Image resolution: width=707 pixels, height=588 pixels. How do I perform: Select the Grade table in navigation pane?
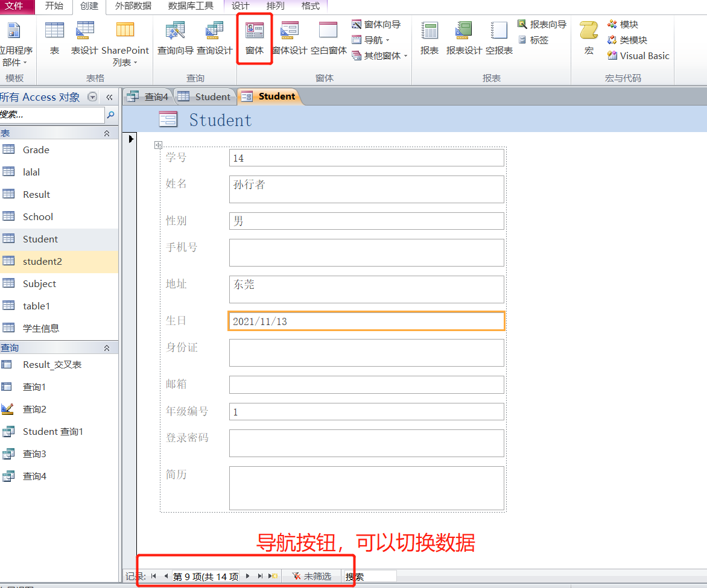36,150
